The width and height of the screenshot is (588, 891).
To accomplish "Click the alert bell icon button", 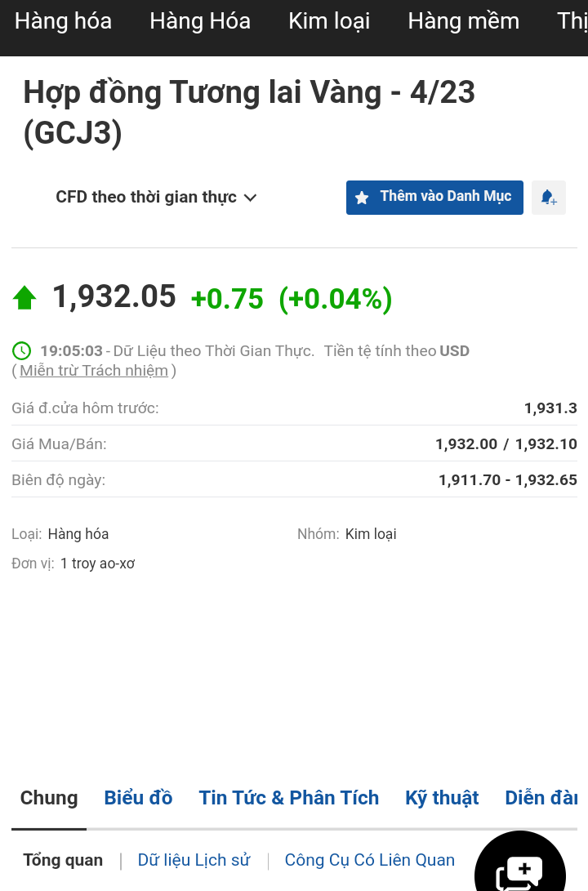I will [x=548, y=198].
